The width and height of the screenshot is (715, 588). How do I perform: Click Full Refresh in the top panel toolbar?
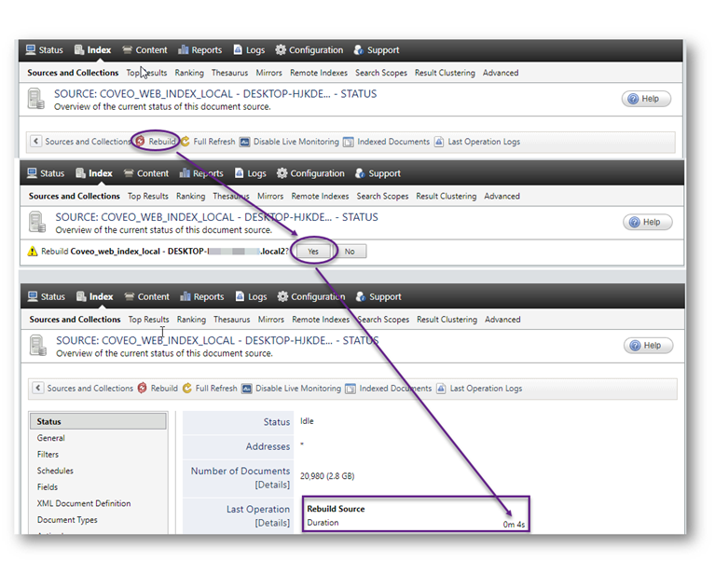[x=209, y=142]
